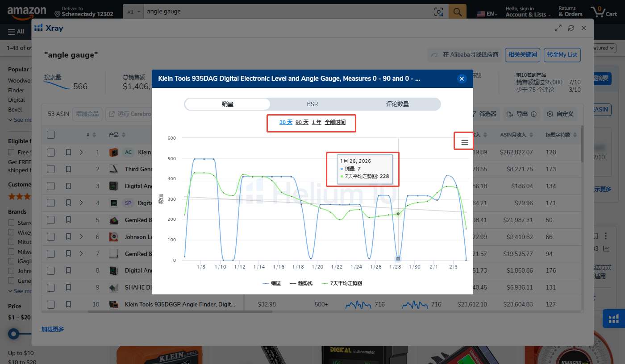Open the search category All dropdown
Image resolution: width=625 pixels, height=364 pixels.
coord(133,12)
